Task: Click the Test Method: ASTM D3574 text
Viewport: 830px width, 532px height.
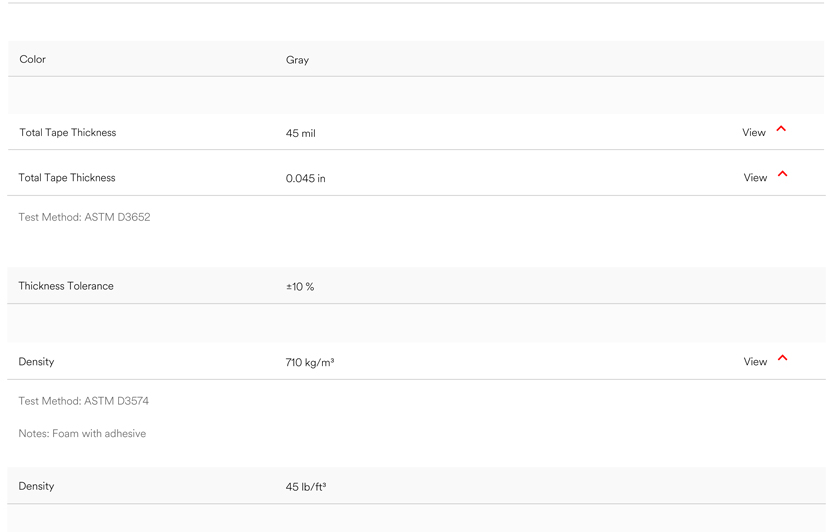Action: (x=84, y=401)
